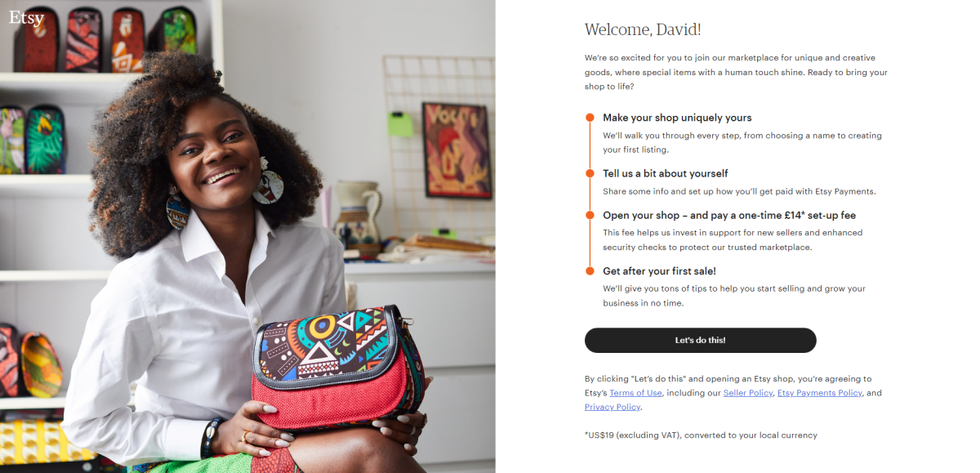
Task: Click the "Make your shop uniquely yours" heading
Action: pos(677,118)
